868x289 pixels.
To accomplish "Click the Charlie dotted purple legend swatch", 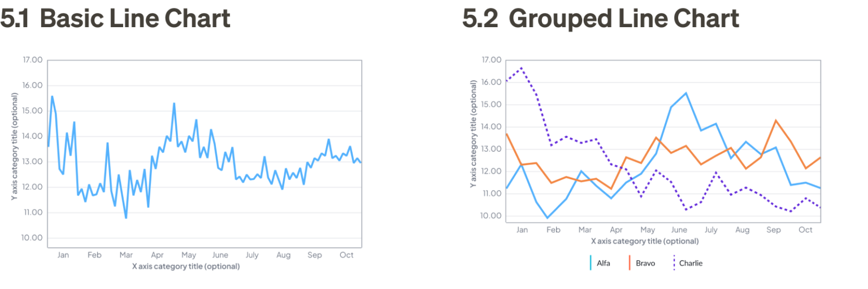I will click(674, 263).
